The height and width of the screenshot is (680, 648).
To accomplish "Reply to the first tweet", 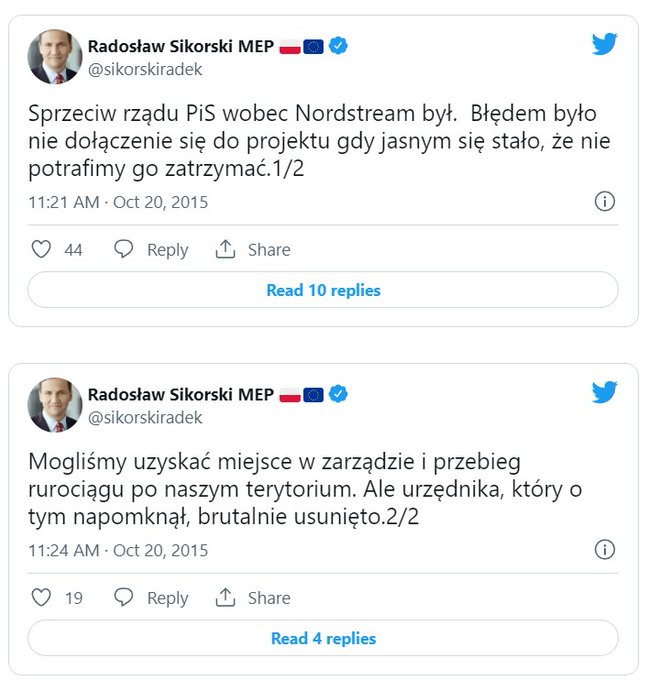I will click(x=151, y=250).
